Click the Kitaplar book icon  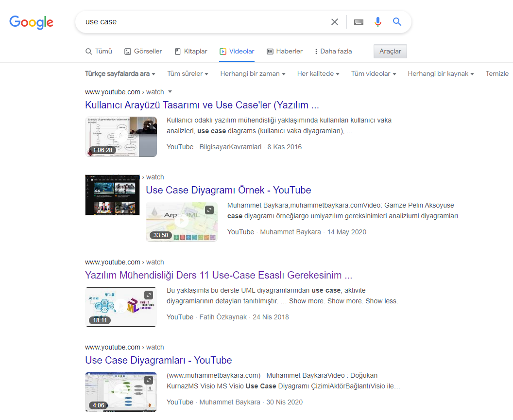pos(178,52)
